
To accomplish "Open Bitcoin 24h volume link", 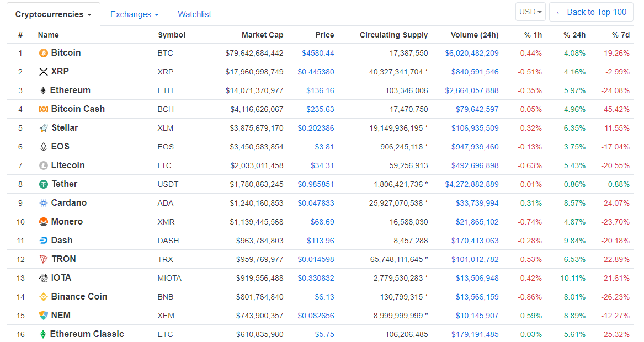I will [471, 53].
